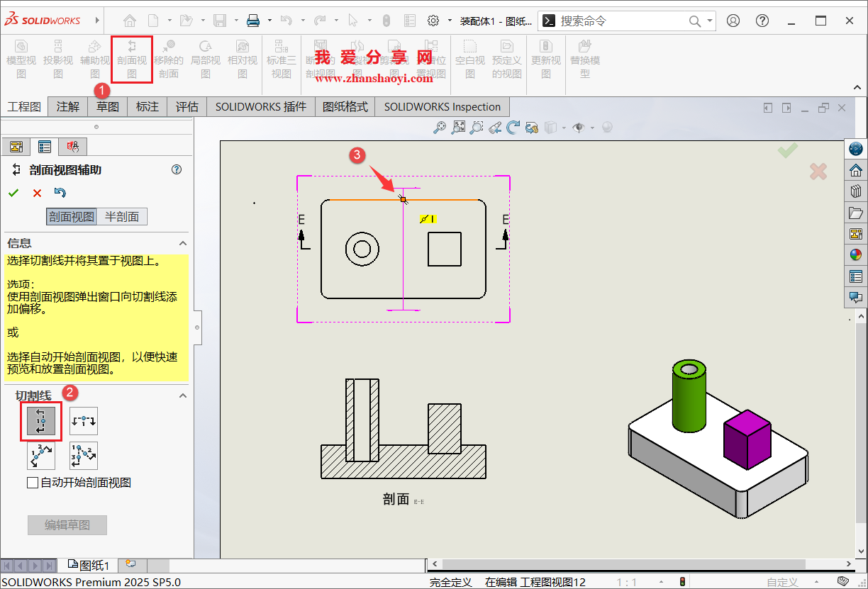Switch to the 草图 tab
The height and width of the screenshot is (589, 868).
pos(108,107)
